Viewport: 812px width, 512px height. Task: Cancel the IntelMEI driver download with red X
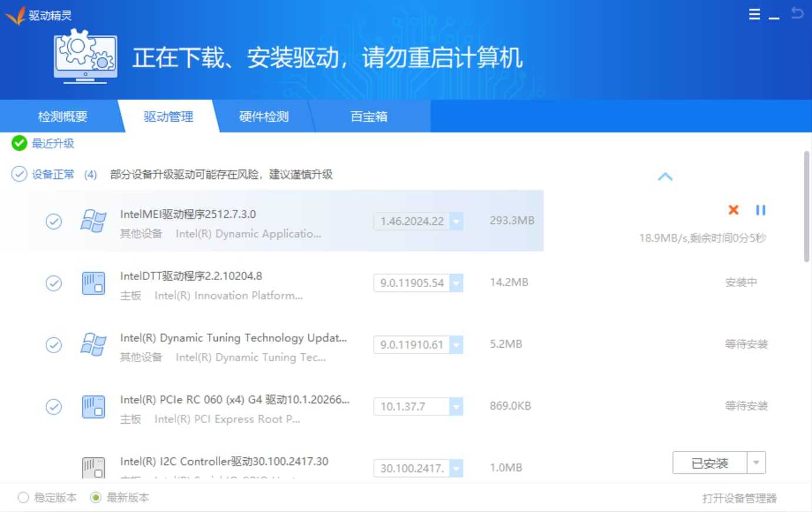[733, 210]
